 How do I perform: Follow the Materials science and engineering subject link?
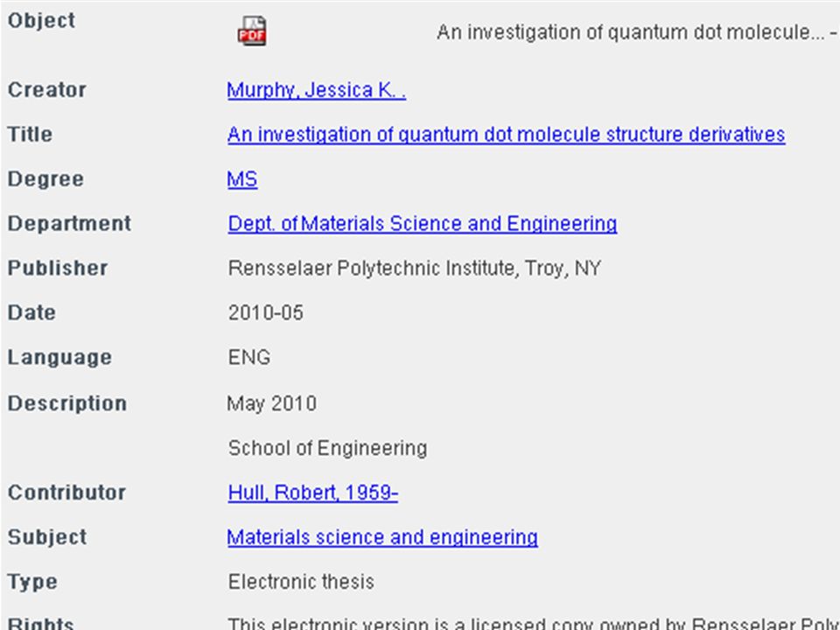click(382, 536)
